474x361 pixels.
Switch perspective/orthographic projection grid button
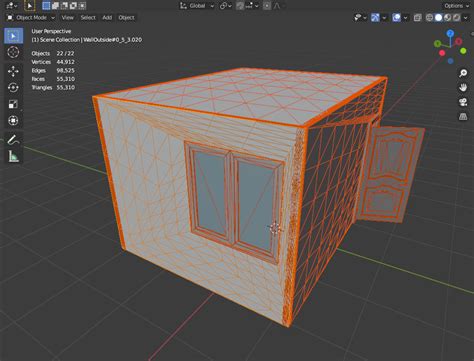pos(463,117)
